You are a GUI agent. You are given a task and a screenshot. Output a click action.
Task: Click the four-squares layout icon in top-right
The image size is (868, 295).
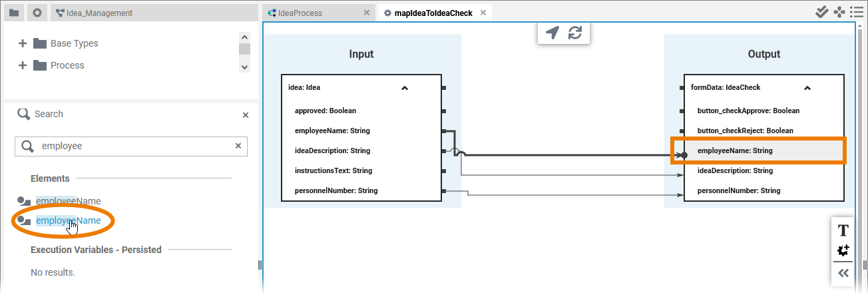point(839,12)
